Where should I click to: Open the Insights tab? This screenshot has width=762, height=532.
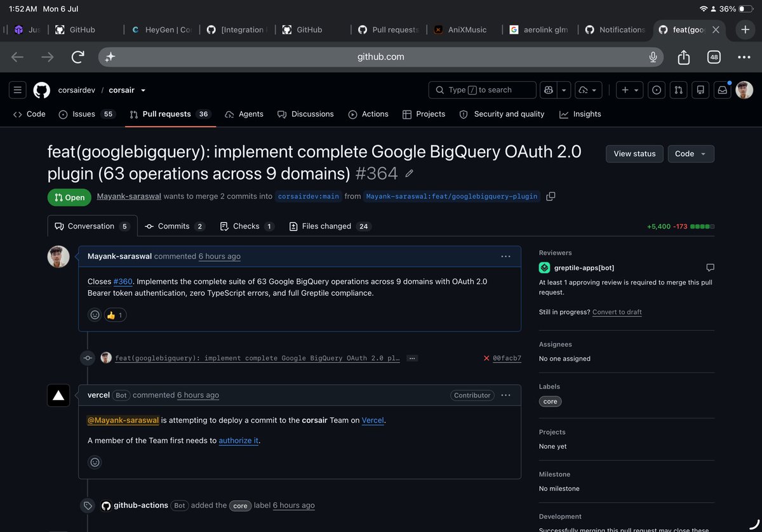coord(580,114)
